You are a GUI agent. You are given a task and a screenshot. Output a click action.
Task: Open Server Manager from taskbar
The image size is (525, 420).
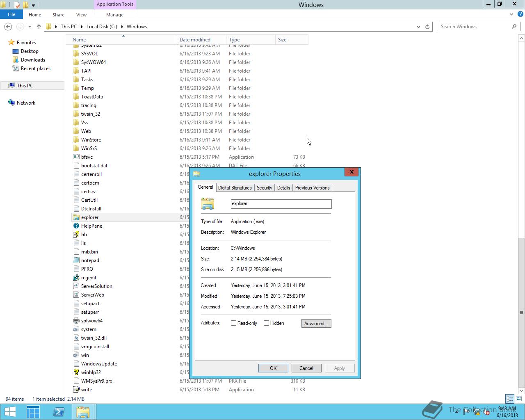tap(33, 412)
